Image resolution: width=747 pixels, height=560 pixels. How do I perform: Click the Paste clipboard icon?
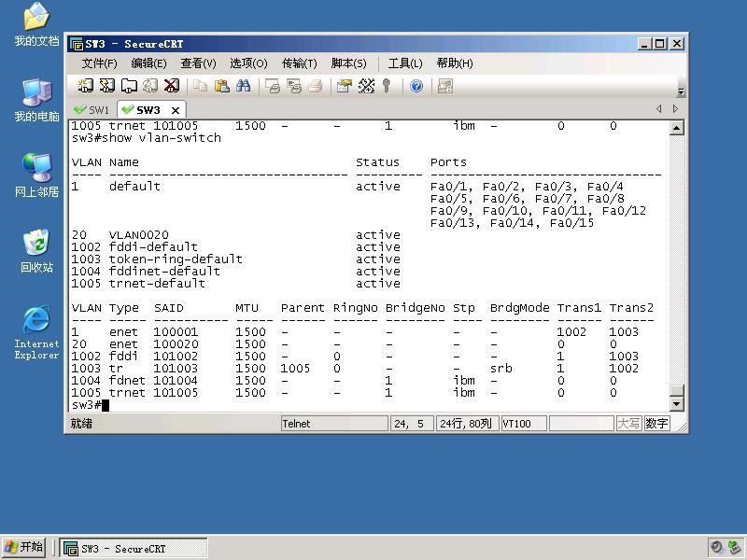pyautogui.click(x=221, y=86)
